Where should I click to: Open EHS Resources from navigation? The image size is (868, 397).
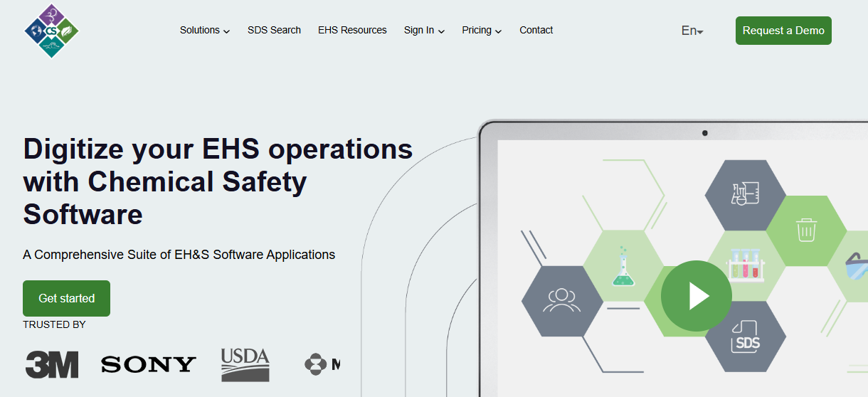click(x=352, y=31)
